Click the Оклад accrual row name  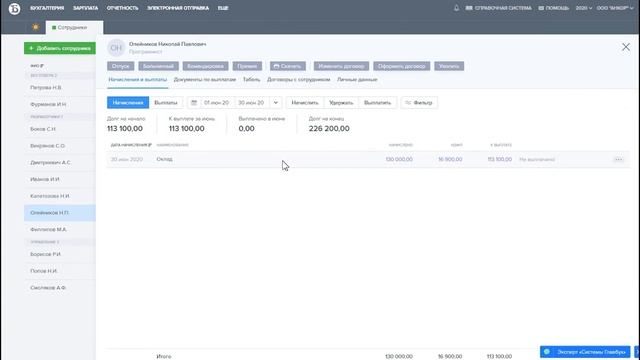pyautogui.click(x=164, y=159)
